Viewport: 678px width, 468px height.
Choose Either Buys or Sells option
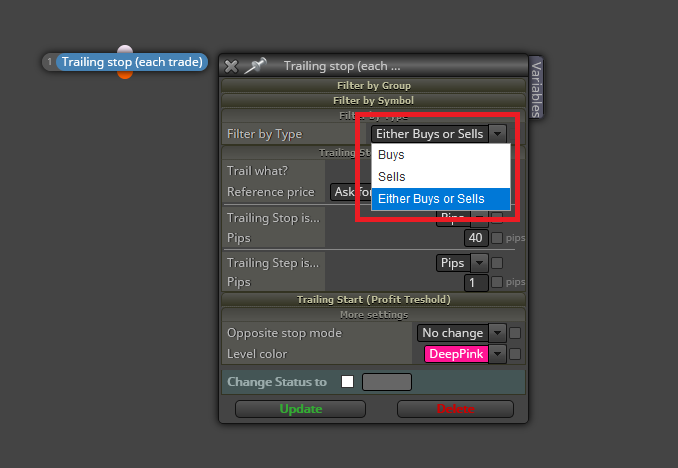click(x=441, y=199)
